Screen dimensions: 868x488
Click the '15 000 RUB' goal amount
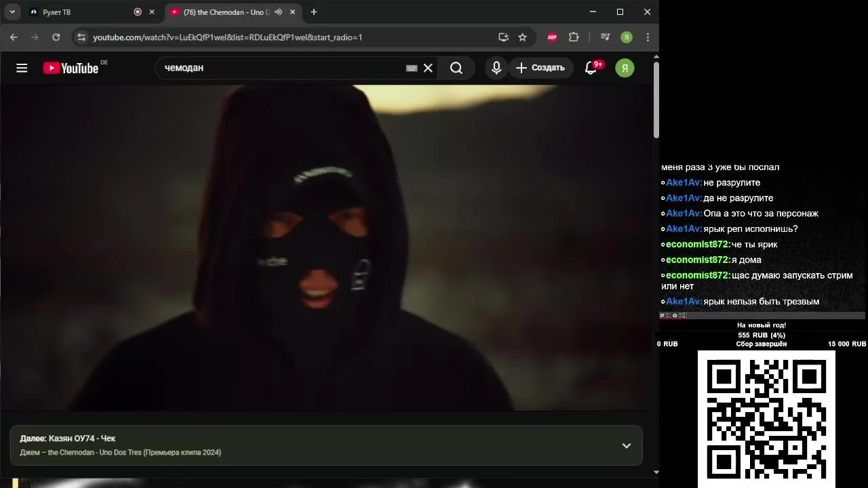point(846,344)
